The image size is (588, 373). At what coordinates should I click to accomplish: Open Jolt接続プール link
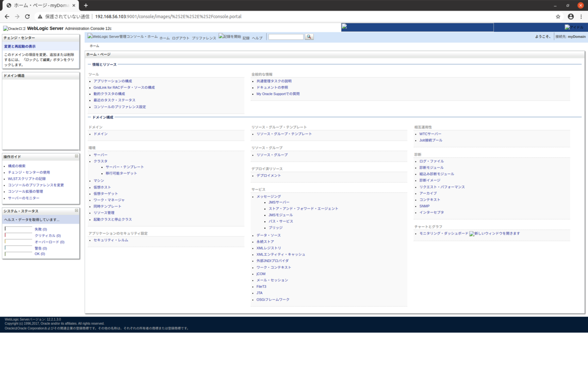coord(431,140)
